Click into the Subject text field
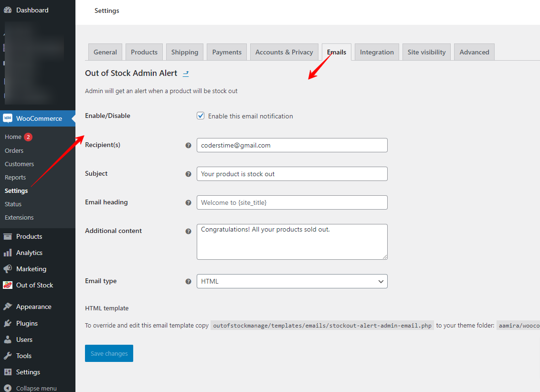Image resolution: width=540 pixels, height=392 pixels. [x=292, y=174]
